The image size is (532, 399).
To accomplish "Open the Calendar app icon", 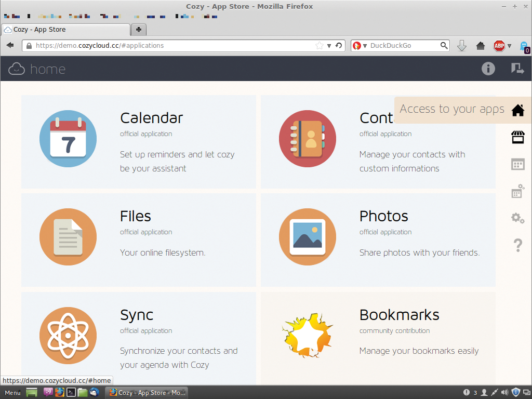I will (x=68, y=139).
